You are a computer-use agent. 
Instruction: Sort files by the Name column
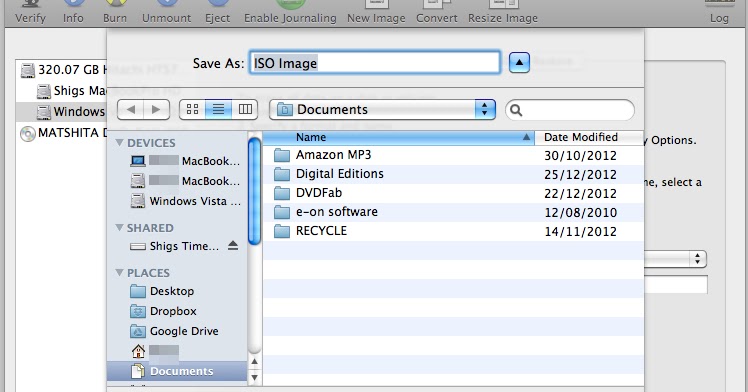(398, 137)
